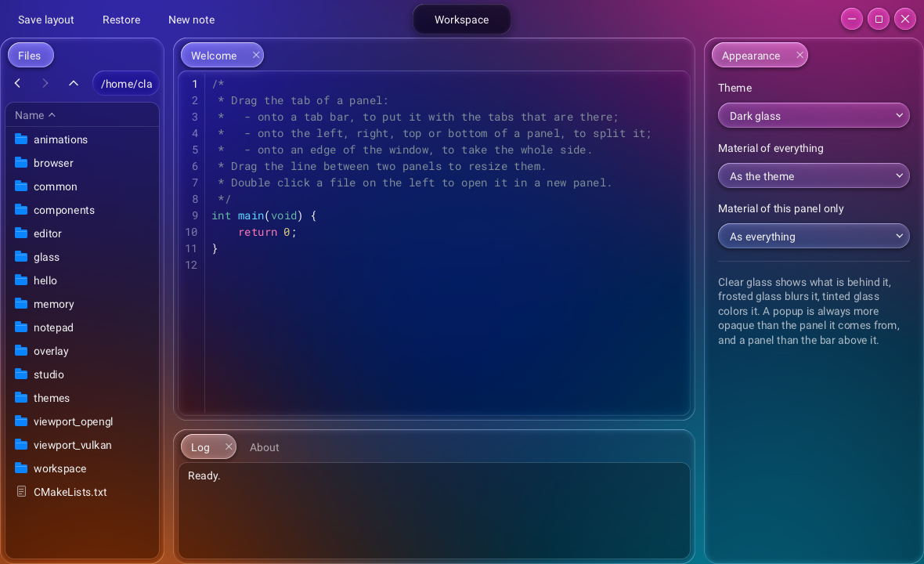The image size is (924, 564).
Task: Click the 'int main(void) {' code line
Action: pos(264,215)
